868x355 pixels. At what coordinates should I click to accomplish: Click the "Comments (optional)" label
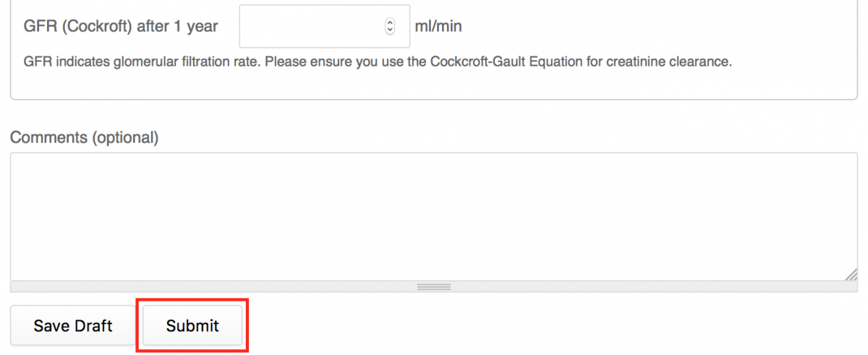tap(84, 137)
